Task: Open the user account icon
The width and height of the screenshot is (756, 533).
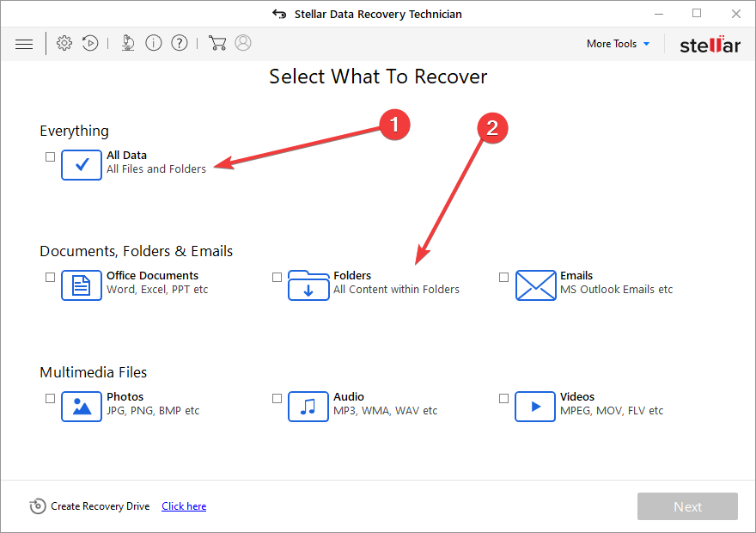Action: [x=243, y=42]
